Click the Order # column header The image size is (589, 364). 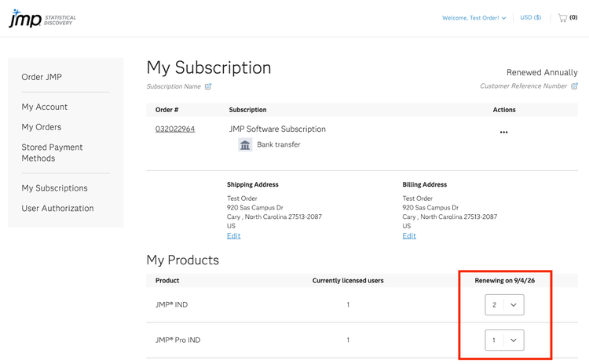click(166, 110)
